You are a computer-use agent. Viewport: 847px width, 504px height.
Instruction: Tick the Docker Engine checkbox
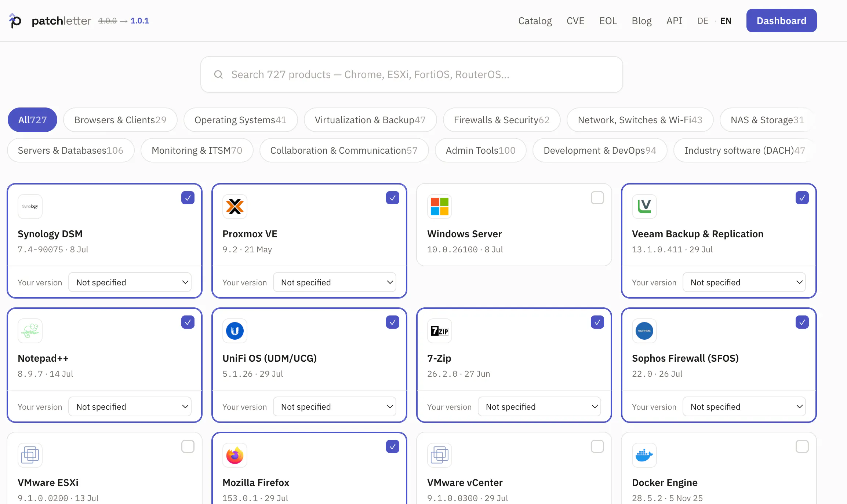coord(802,446)
